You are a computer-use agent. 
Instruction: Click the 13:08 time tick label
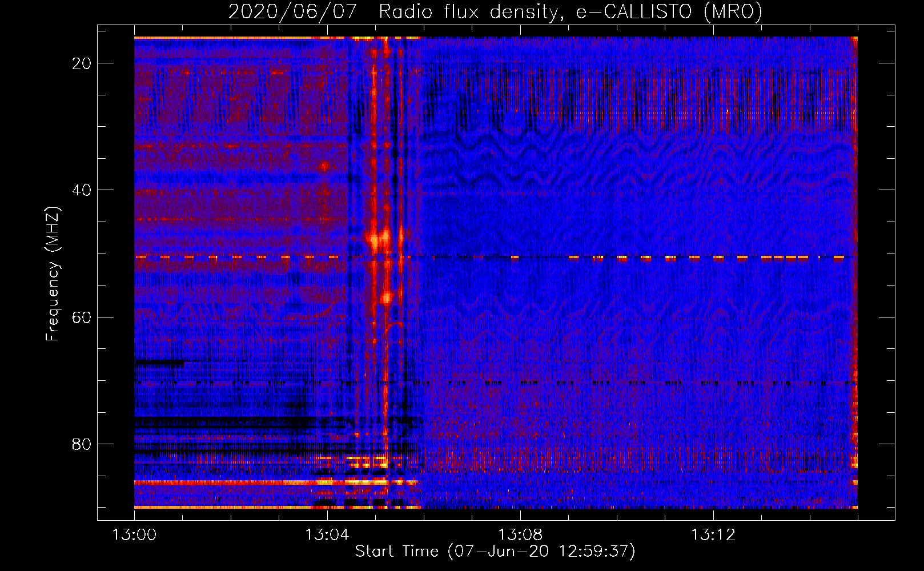[x=520, y=535]
